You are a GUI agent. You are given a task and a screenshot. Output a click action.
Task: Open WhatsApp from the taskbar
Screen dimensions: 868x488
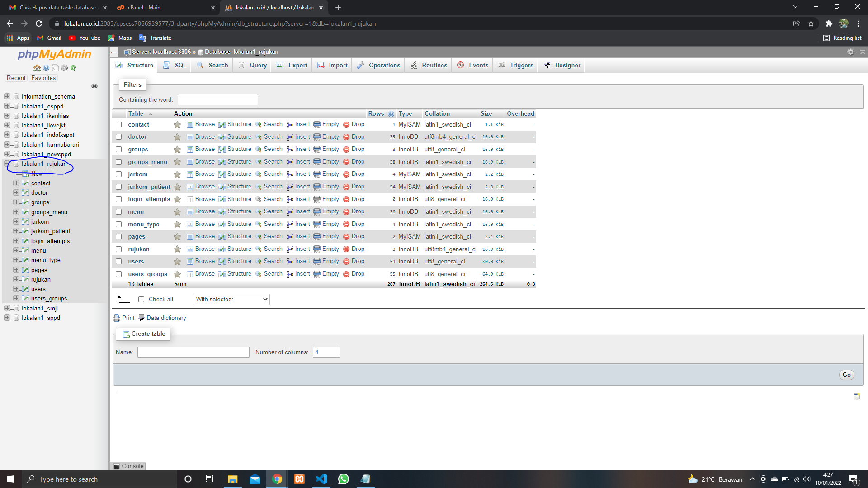(x=344, y=479)
